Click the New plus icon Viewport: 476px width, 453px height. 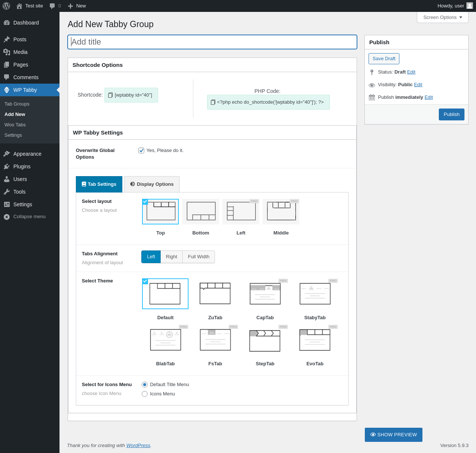[70, 6]
